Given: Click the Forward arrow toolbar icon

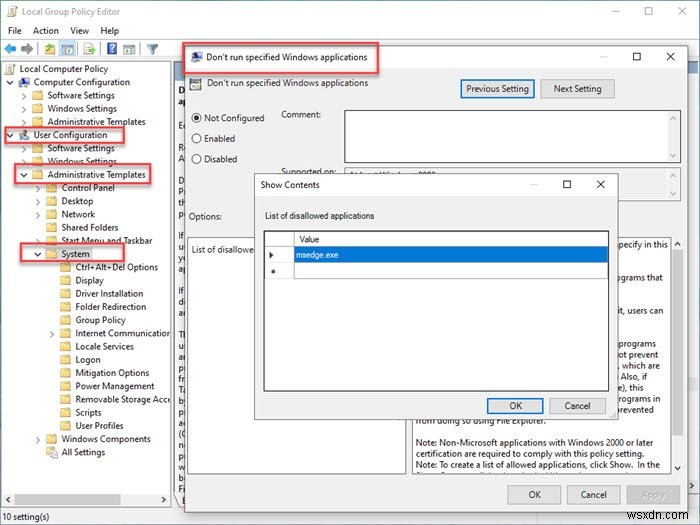Looking at the screenshot, I should click(27, 49).
